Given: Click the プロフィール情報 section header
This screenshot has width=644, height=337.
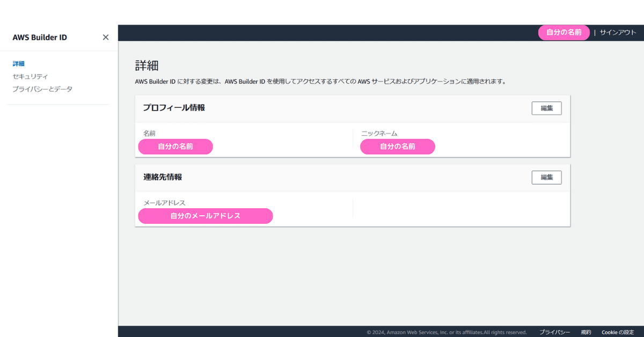Looking at the screenshot, I should coord(174,108).
